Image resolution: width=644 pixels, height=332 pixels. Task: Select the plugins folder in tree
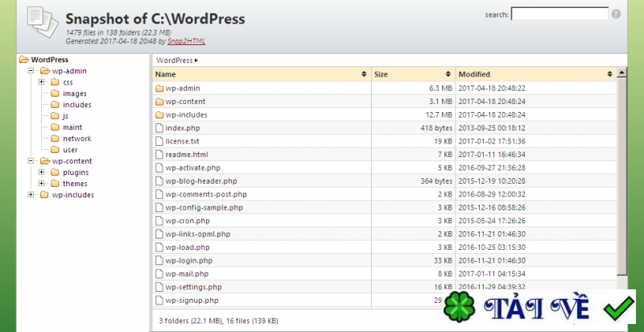76,172
